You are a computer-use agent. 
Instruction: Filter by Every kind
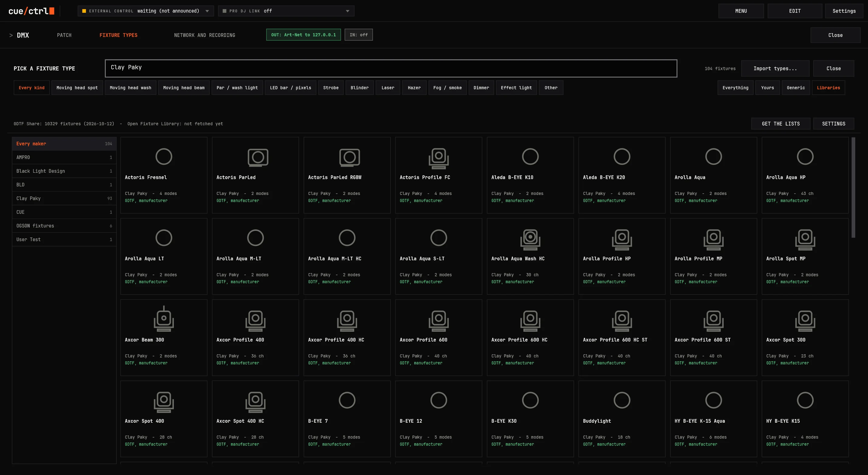click(x=31, y=88)
